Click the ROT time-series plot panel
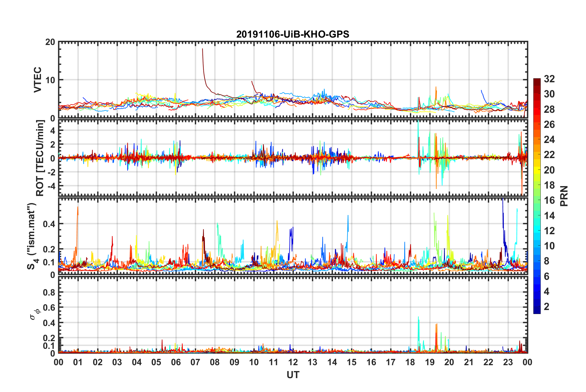 point(293,158)
